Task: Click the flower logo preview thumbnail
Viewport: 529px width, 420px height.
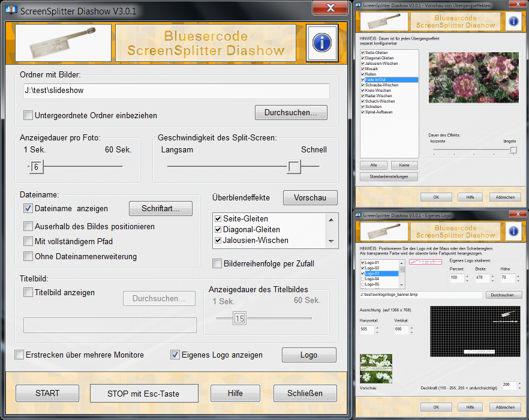Action: (375, 370)
